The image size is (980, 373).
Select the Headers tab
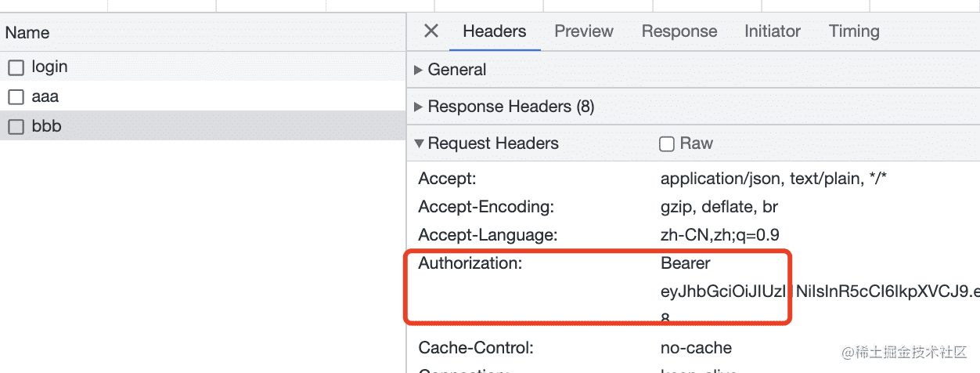point(494,31)
